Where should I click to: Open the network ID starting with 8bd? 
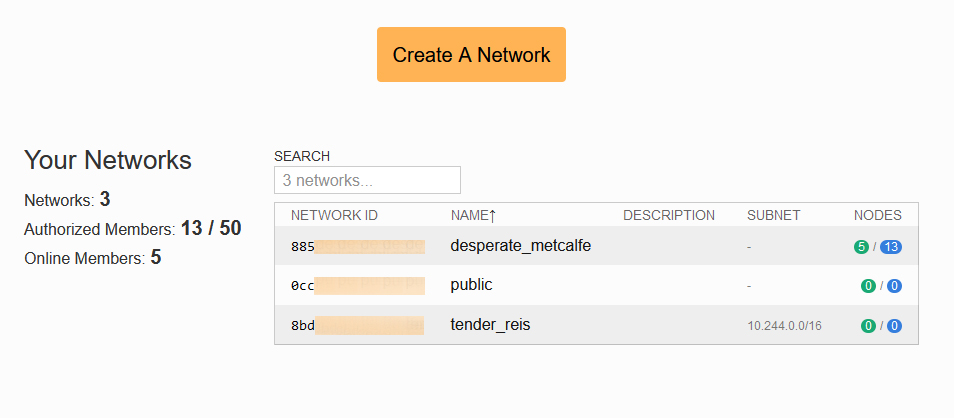pyautogui.click(x=357, y=326)
